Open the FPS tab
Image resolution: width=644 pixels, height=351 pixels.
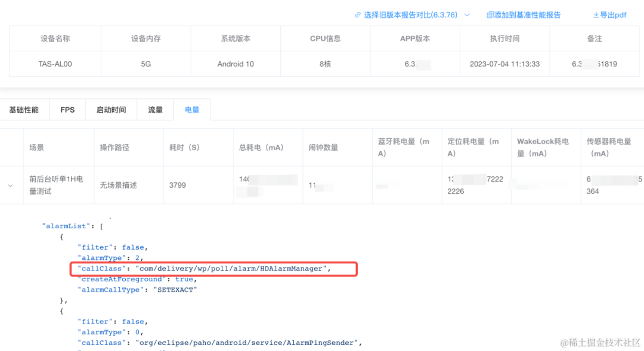point(67,110)
